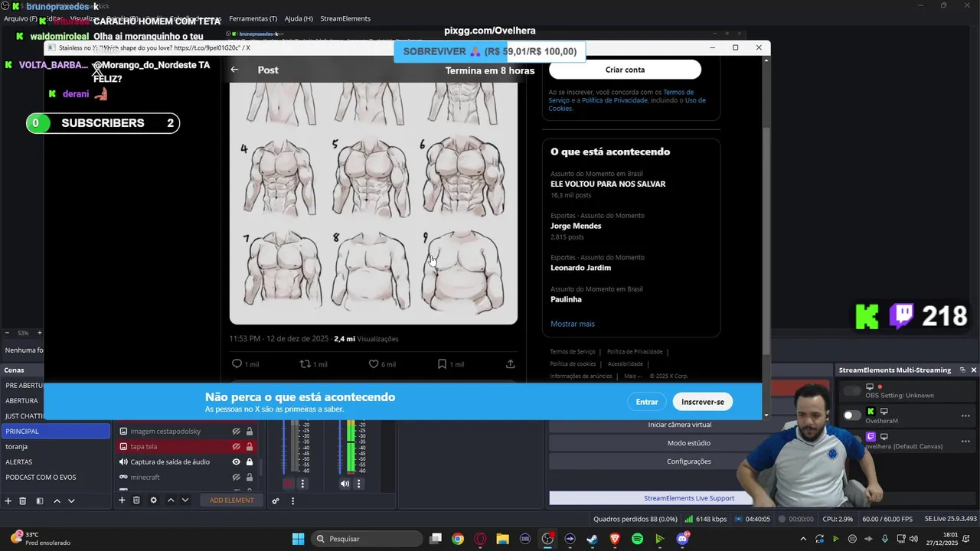Image resolution: width=980 pixels, height=551 pixels.
Task: Click ADD ELEMENT button
Action: [231, 500]
